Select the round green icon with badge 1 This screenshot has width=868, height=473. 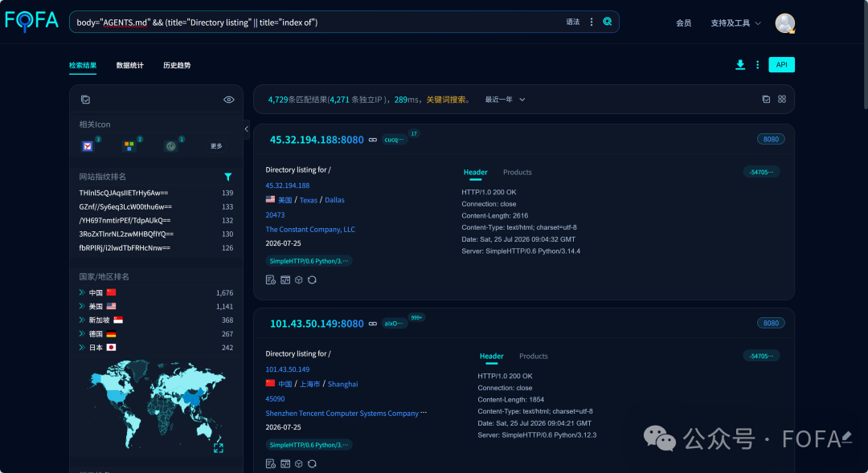(x=170, y=146)
